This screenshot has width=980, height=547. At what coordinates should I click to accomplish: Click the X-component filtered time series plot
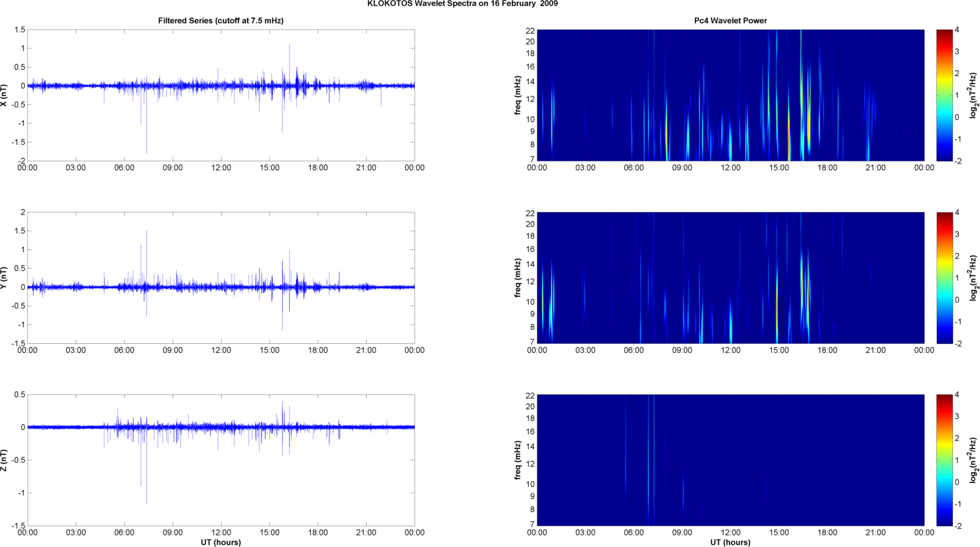pos(221,95)
